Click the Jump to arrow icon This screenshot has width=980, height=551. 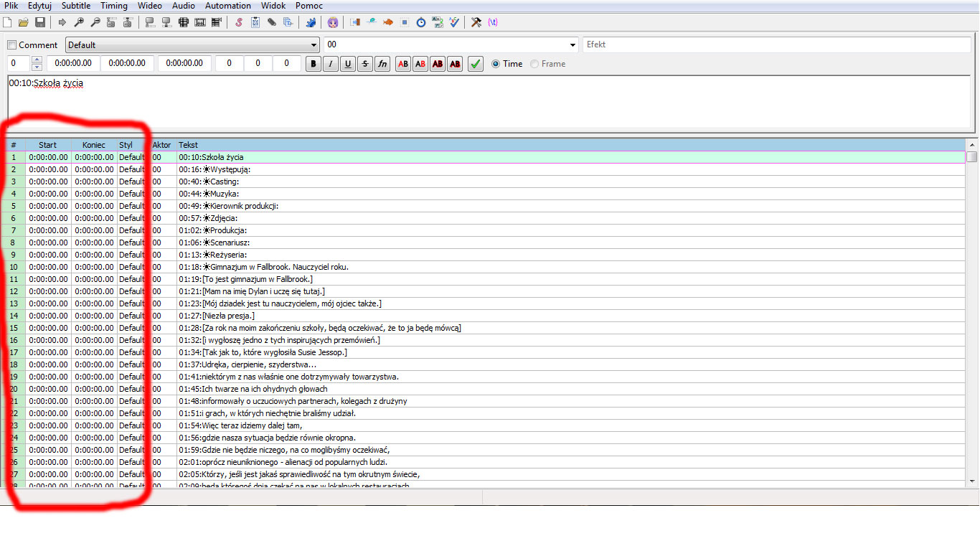[62, 22]
